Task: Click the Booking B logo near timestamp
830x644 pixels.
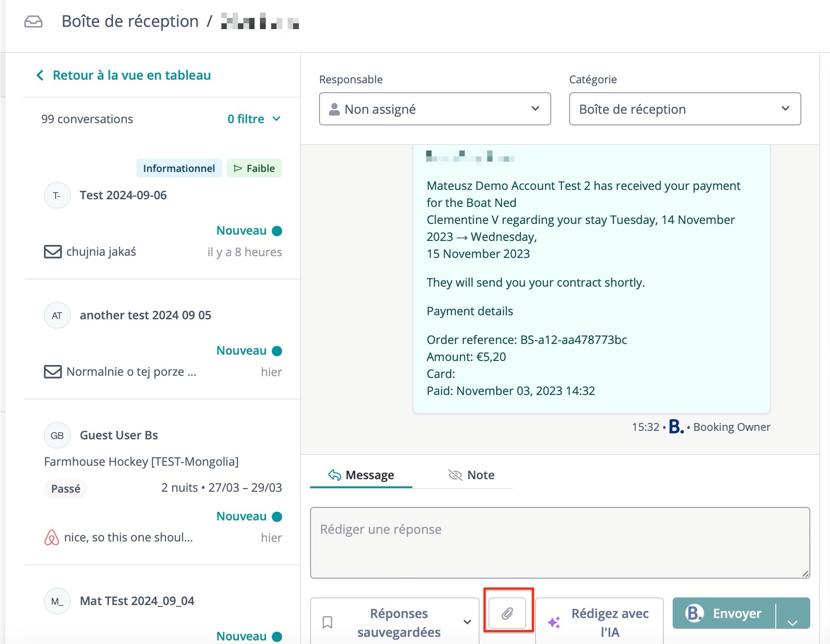Action: (x=676, y=427)
